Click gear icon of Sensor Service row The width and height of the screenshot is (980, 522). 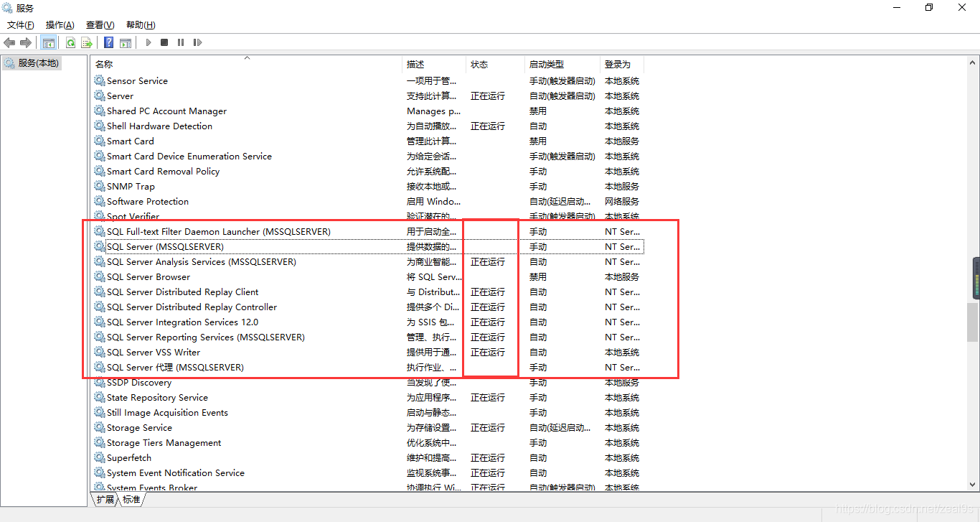100,81
